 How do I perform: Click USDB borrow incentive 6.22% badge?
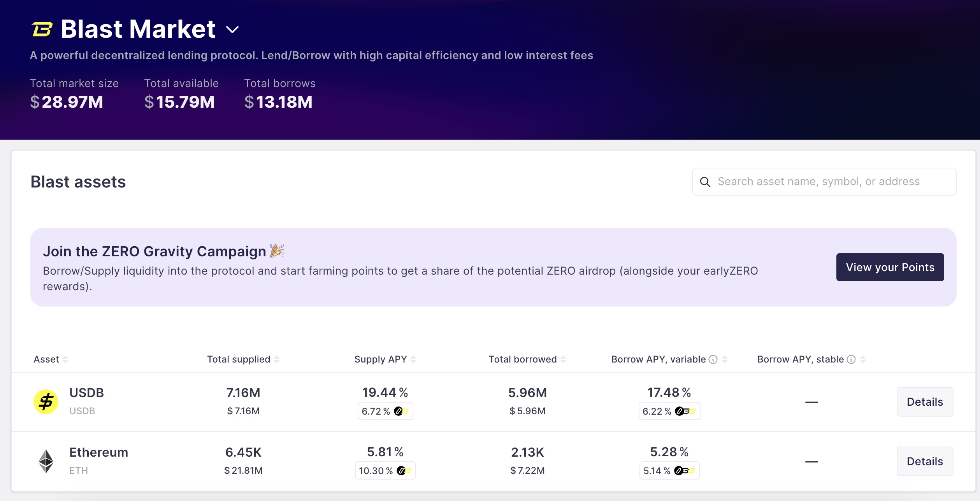coord(669,411)
